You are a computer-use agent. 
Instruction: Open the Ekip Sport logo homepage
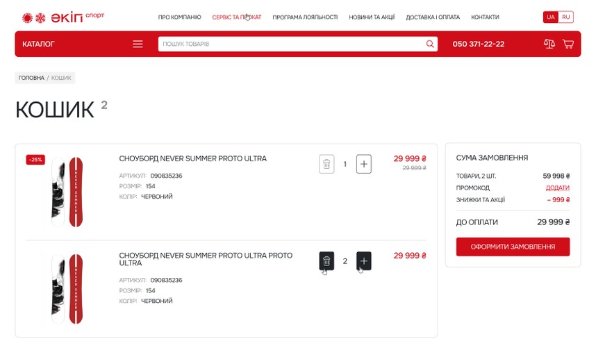click(x=63, y=17)
